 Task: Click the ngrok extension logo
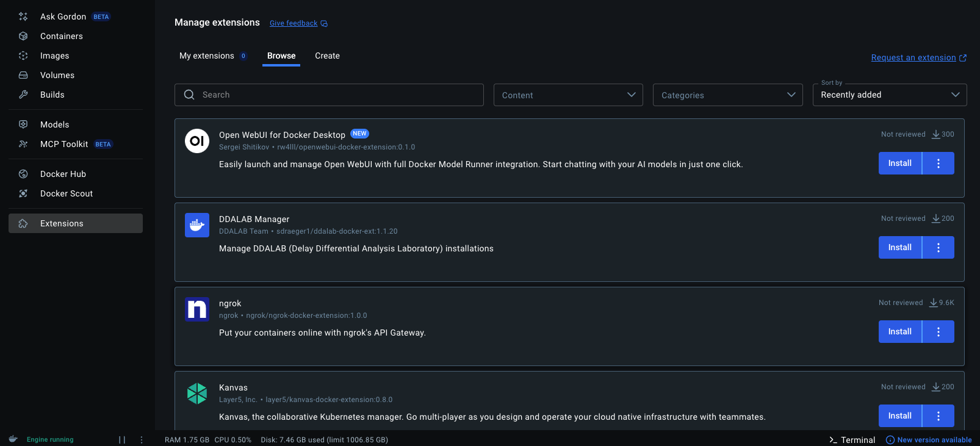[197, 309]
